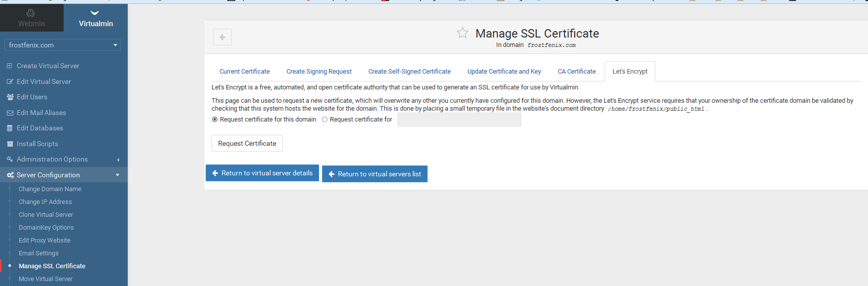Click Request Certificate button
Image resolution: width=868 pixels, height=286 pixels.
pos(247,143)
